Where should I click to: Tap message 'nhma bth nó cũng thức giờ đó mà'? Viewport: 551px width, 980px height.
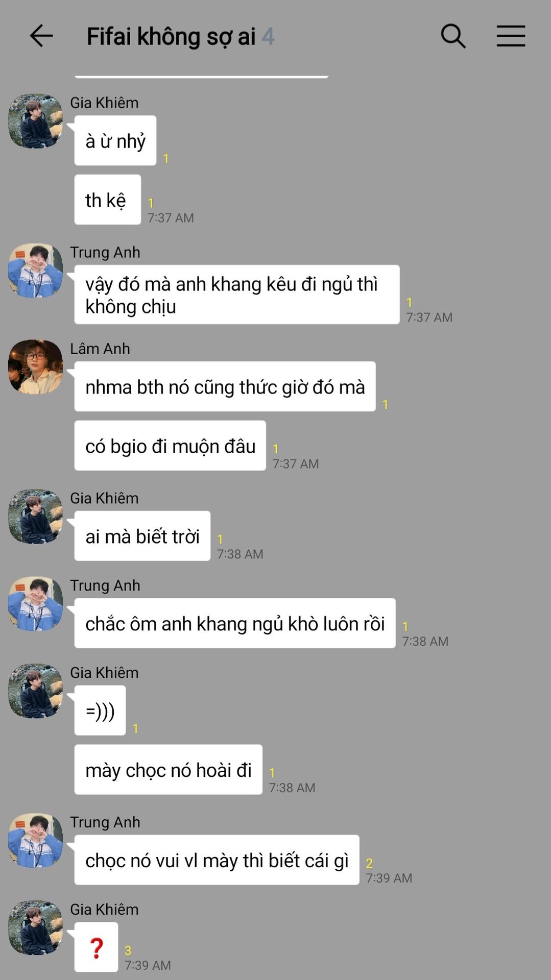tap(225, 386)
